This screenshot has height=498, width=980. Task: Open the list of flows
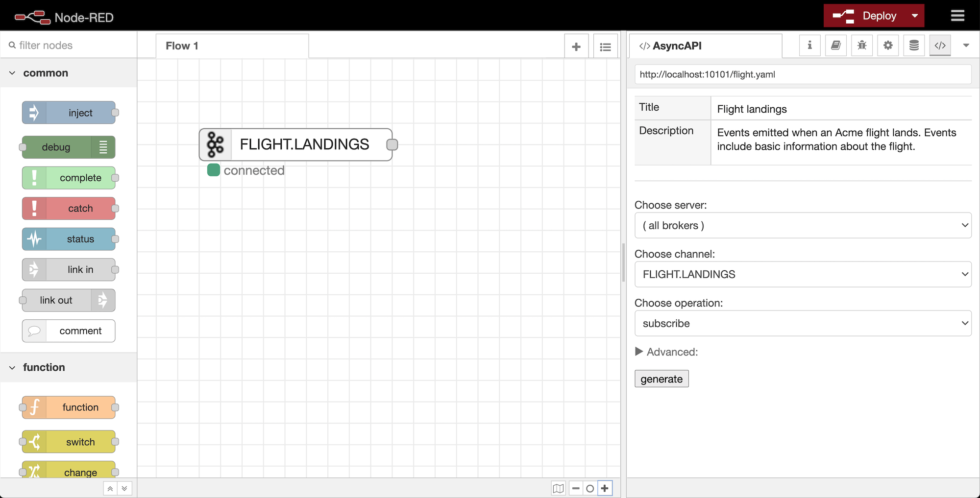(605, 47)
